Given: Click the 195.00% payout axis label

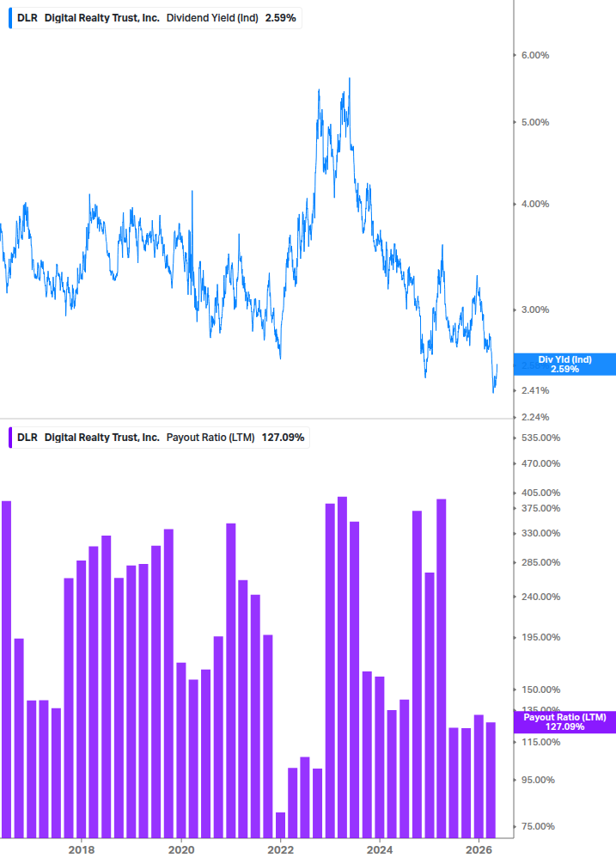Looking at the screenshot, I should (x=540, y=638).
